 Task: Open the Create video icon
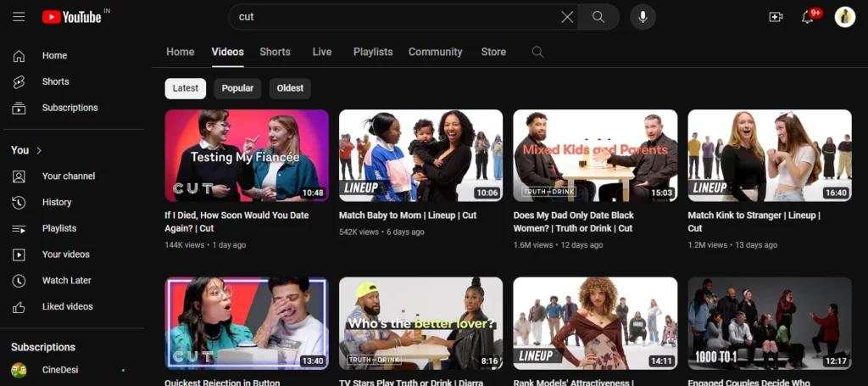(x=776, y=17)
